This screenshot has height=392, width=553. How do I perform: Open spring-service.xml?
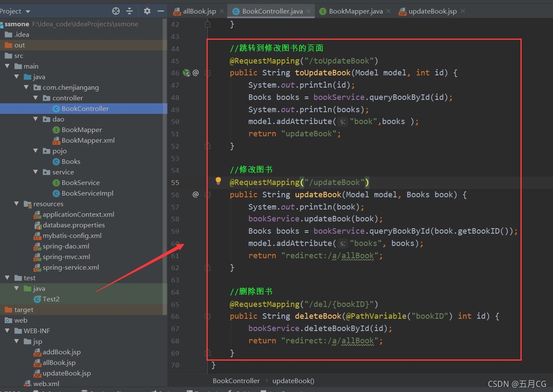point(71,267)
